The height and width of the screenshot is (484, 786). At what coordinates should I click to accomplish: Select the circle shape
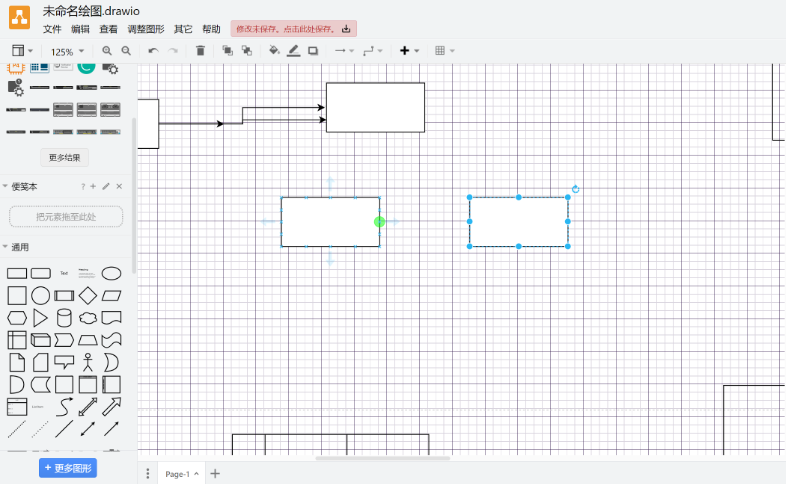pos(41,296)
